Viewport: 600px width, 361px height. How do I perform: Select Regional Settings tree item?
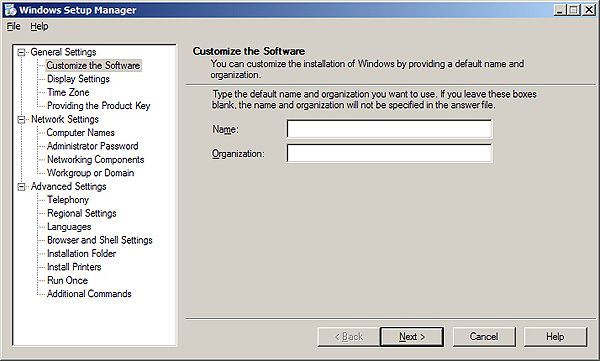point(82,213)
